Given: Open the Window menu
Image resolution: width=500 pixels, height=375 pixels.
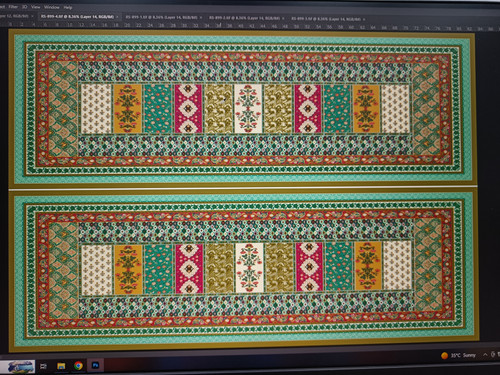Looking at the screenshot, I should (x=52, y=7).
